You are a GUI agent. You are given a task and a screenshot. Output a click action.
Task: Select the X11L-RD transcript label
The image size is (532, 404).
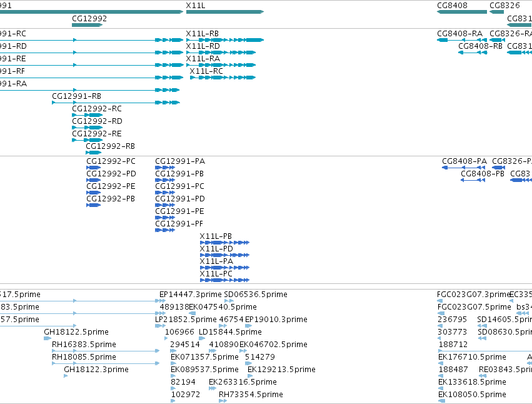(203, 46)
